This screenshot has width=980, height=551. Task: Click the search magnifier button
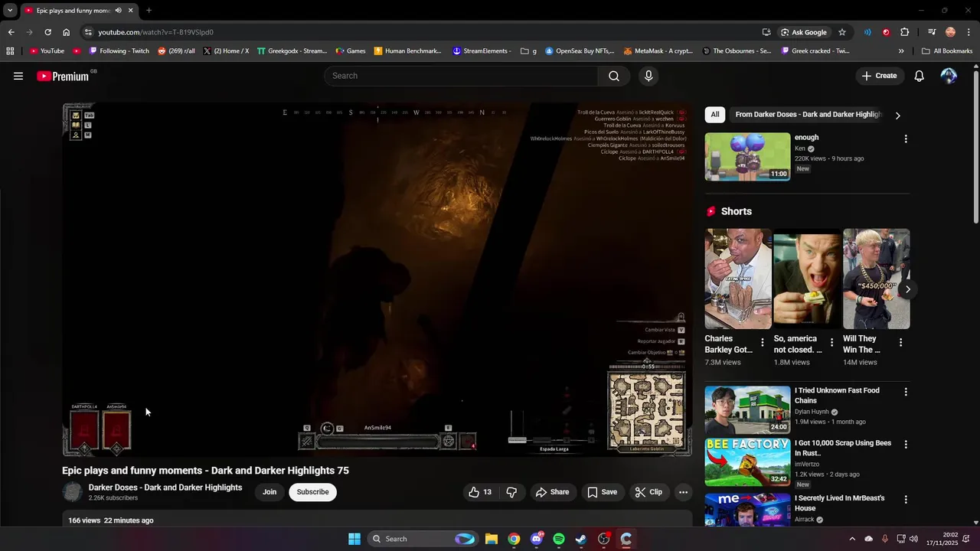pyautogui.click(x=614, y=76)
